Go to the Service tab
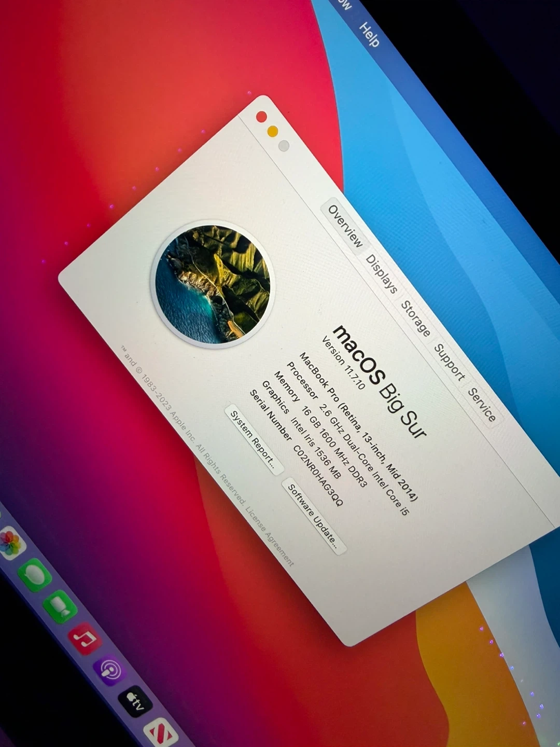The image size is (560, 747). pos(482,405)
